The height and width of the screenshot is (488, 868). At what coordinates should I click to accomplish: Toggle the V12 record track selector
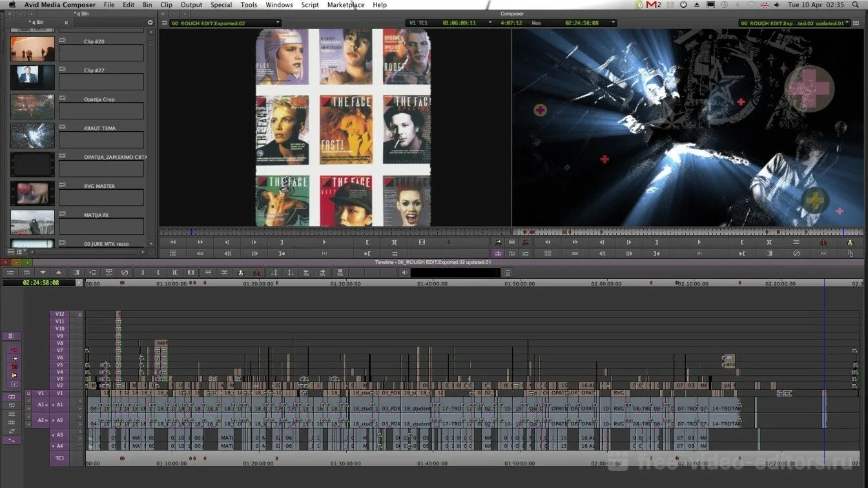click(60, 314)
